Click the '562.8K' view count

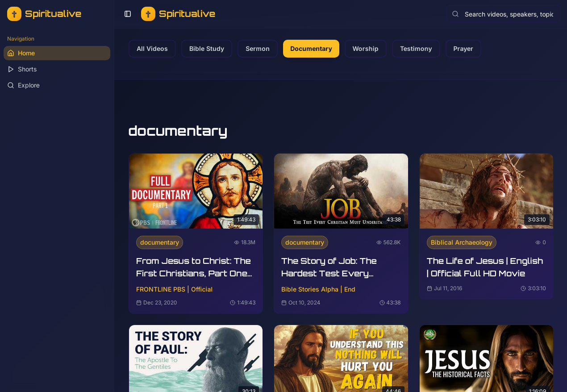(392, 242)
